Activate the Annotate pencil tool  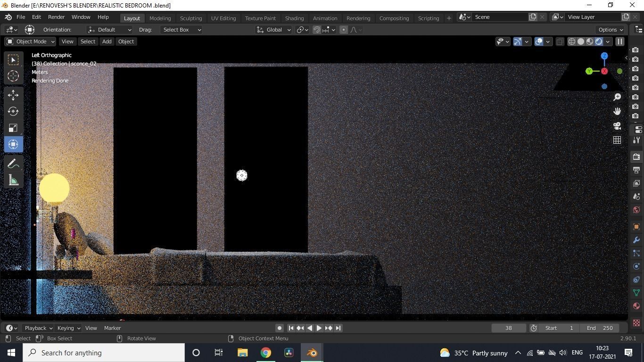pyautogui.click(x=13, y=164)
